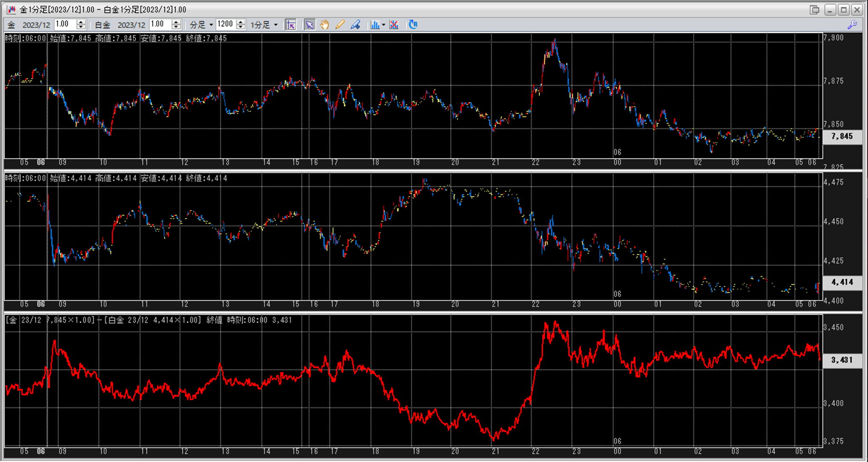This screenshot has height=462, width=868.
Task: Select the pencil drawing tool
Action: pyautogui.click(x=340, y=25)
